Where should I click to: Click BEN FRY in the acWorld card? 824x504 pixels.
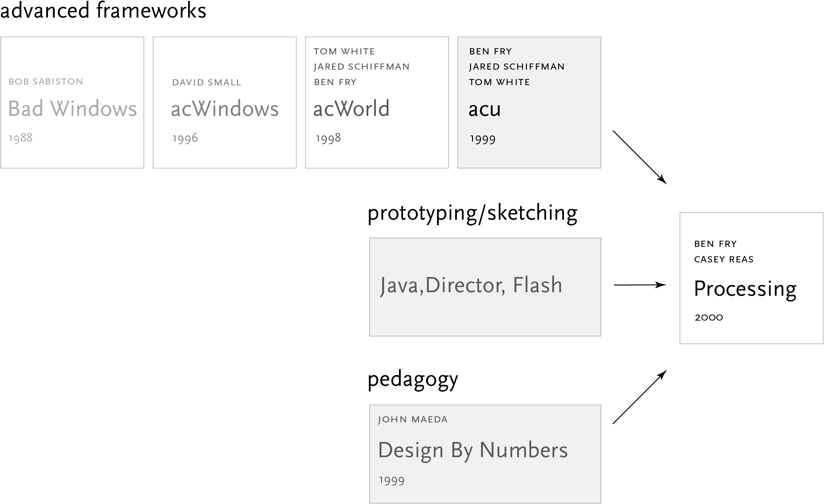[335, 82]
